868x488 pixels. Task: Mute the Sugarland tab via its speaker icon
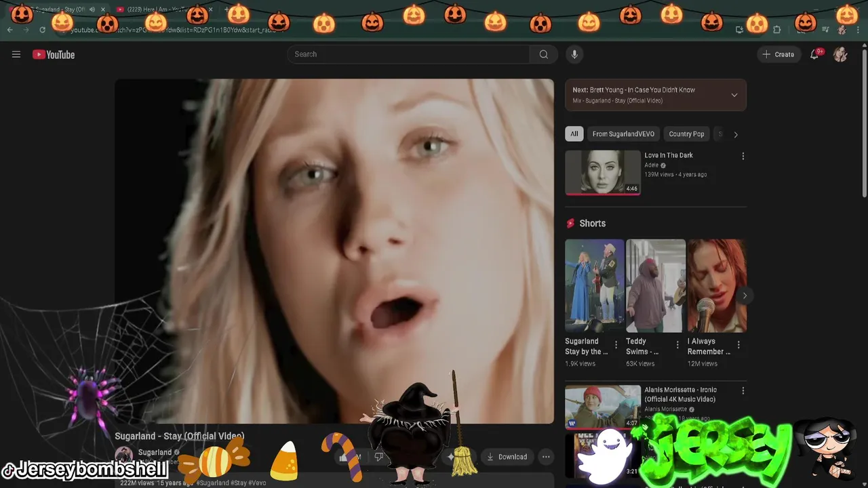(92, 9)
